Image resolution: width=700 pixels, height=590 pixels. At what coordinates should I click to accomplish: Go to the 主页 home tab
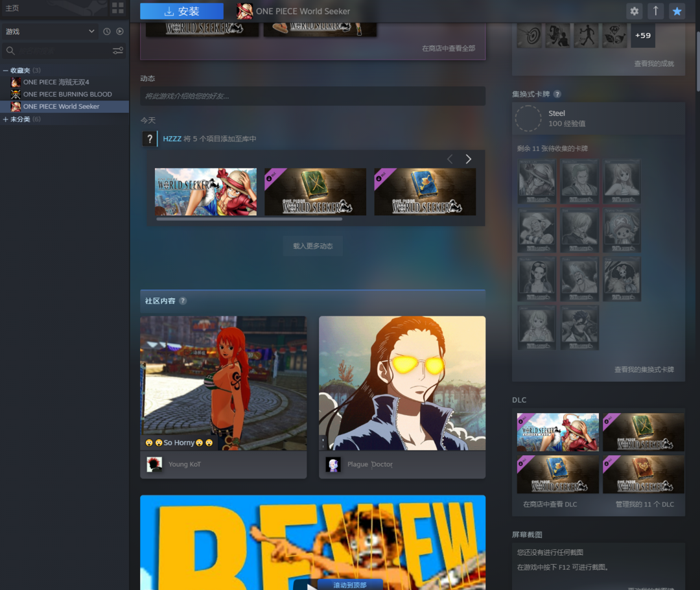point(12,8)
